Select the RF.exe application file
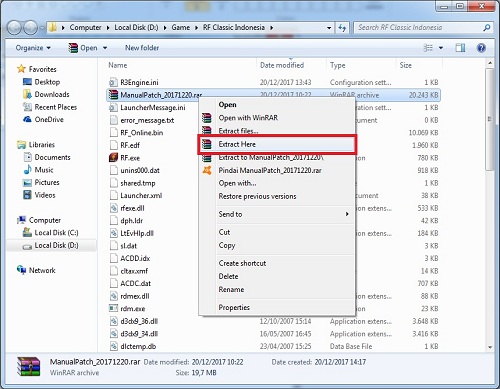 pyautogui.click(x=130, y=158)
